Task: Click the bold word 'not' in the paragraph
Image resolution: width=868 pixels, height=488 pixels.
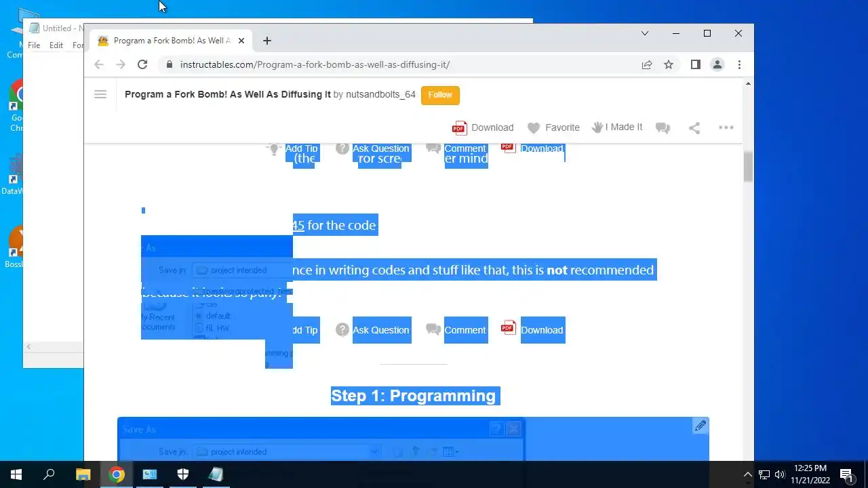Action: coord(557,270)
